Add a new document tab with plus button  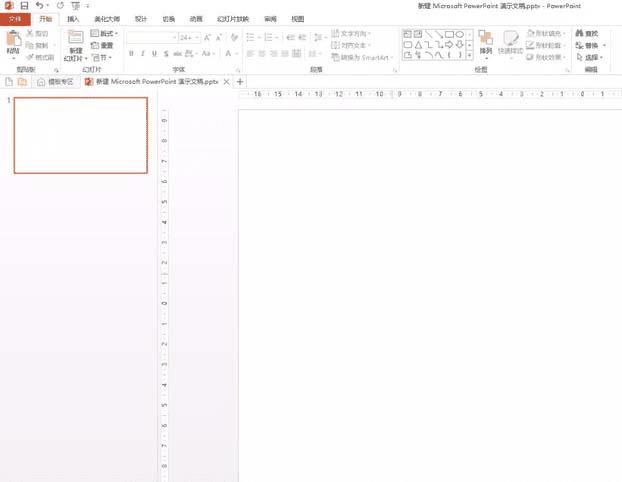240,82
